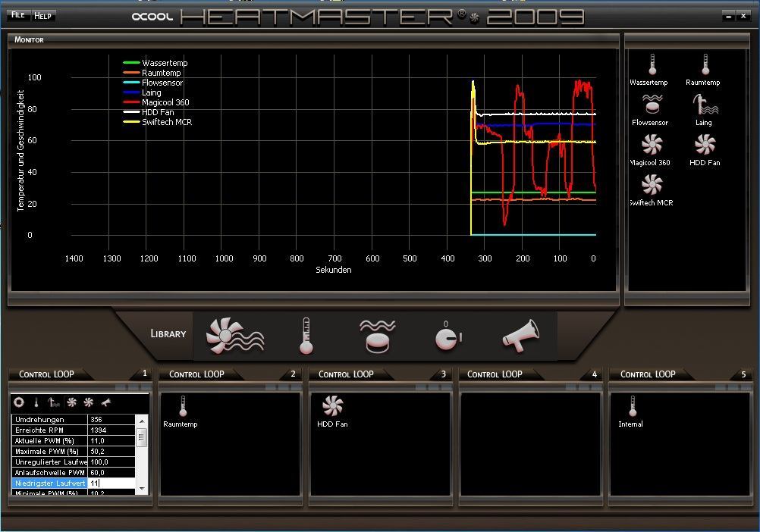760x532 pixels.
Task: Click the Control Loop 3 header
Action: pos(346,374)
